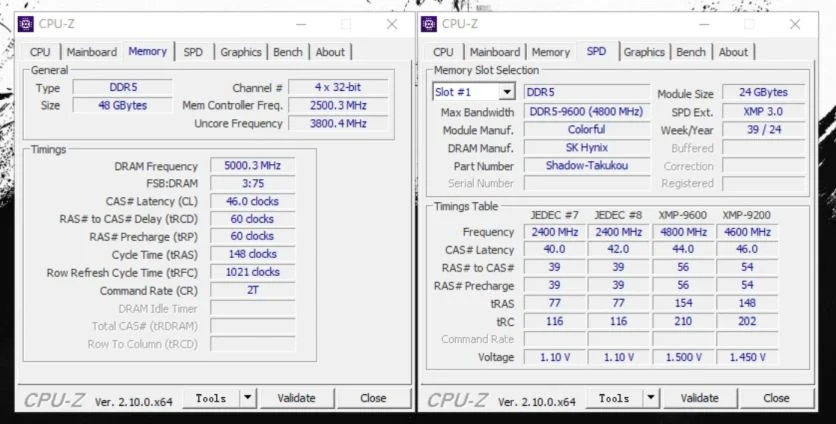Click the Colorful Module Manuf. value
The image size is (836, 424).
click(586, 130)
